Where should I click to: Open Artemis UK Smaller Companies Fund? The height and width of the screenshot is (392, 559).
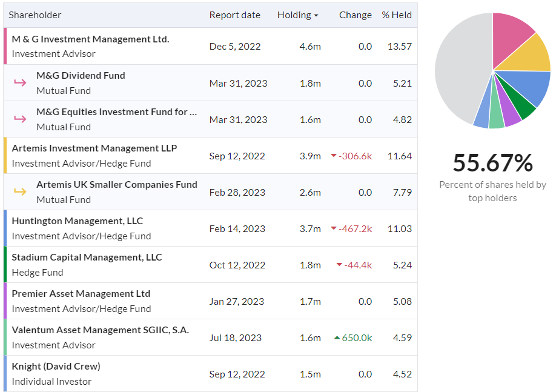pos(116,185)
